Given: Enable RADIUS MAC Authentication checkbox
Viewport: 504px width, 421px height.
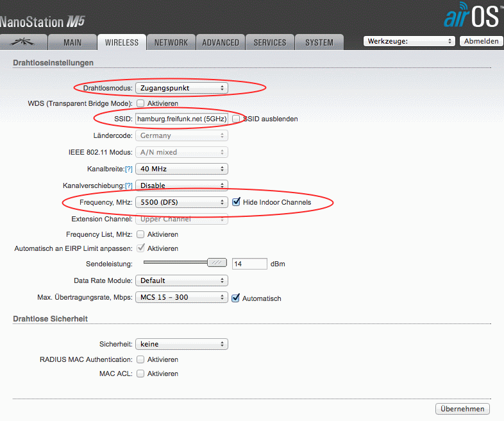Looking at the screenshot, I should pyautogui.click(x=140, y=359).
